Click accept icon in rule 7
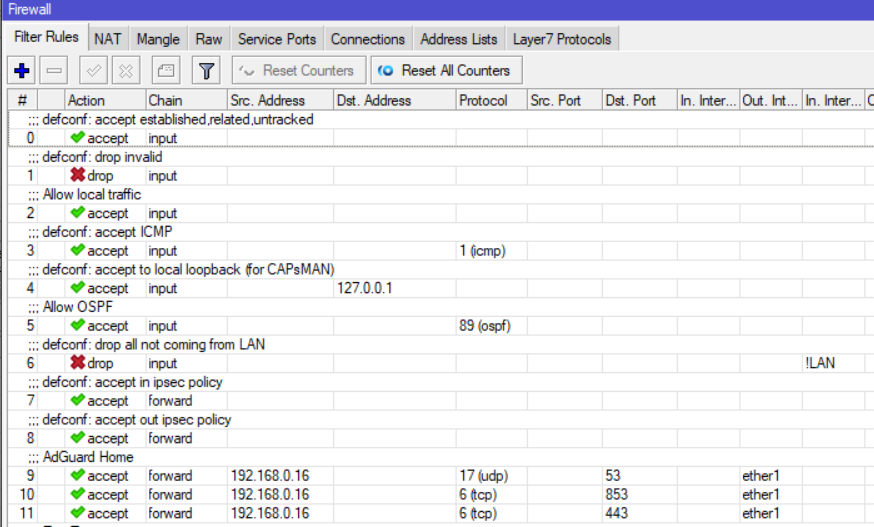This screenshot has height=527, width=874. tap(77, 400)
